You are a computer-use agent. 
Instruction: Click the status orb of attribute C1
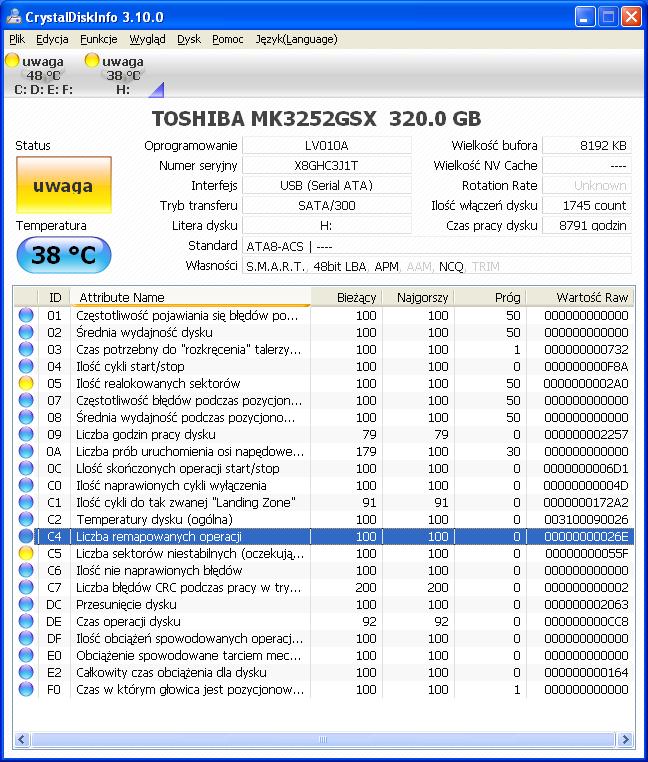(26, 502)
